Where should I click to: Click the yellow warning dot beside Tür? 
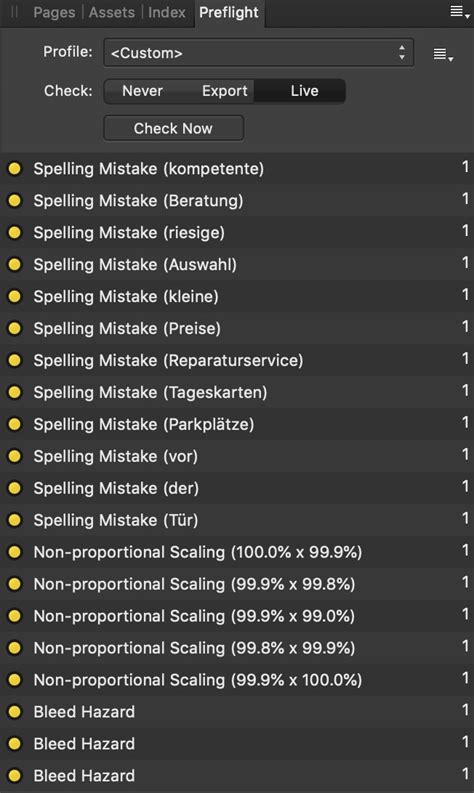15,520
